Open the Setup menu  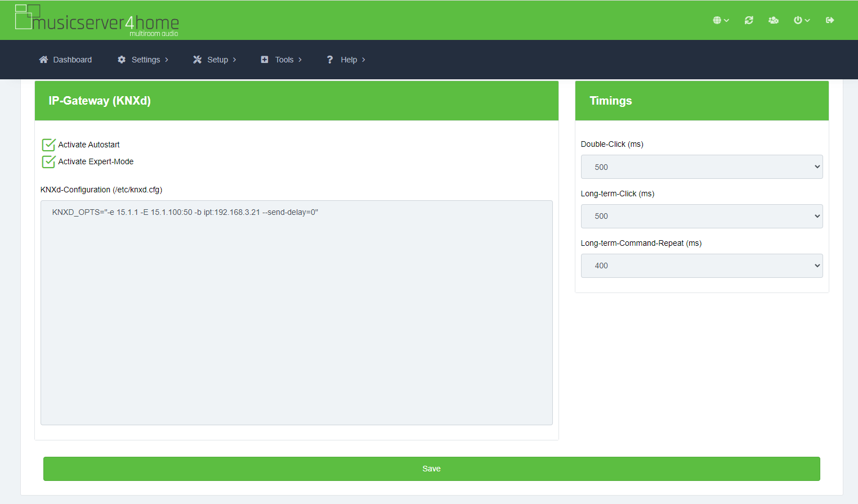coord(214,60)
